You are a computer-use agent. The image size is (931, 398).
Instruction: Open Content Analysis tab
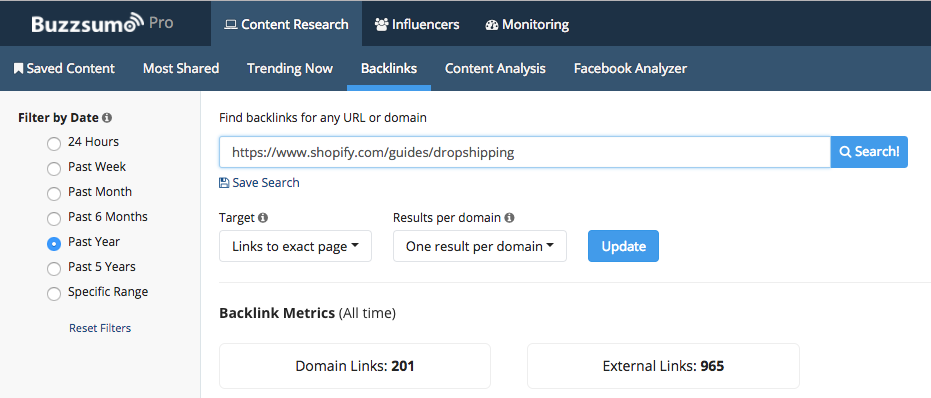(x=495, y=68)
